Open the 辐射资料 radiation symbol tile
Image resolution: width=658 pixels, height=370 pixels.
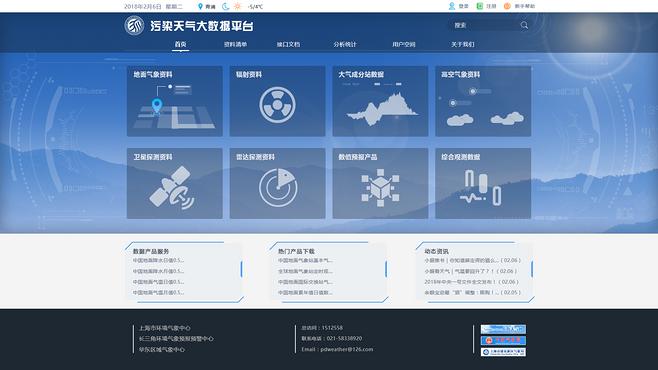pos(277,101)
